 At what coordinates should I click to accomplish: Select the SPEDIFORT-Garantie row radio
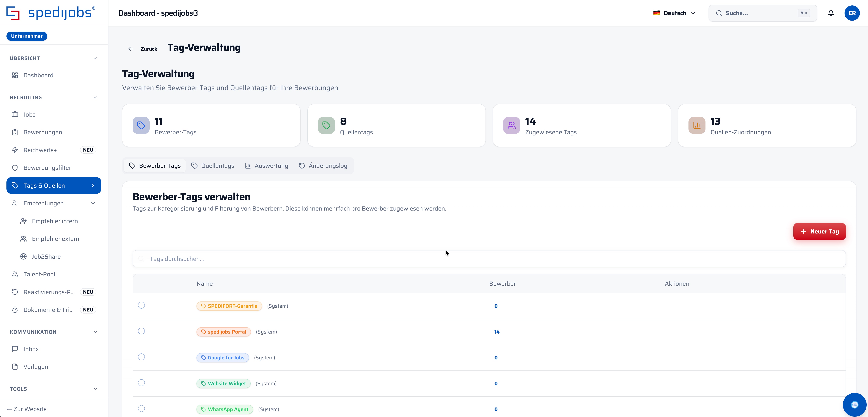[x=141, y=305]
